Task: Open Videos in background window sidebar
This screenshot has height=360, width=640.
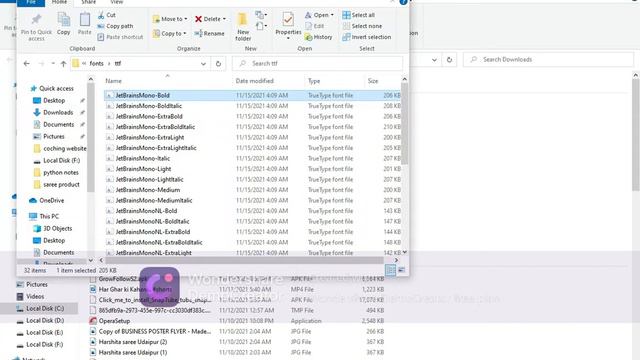Action: [30, 297]
